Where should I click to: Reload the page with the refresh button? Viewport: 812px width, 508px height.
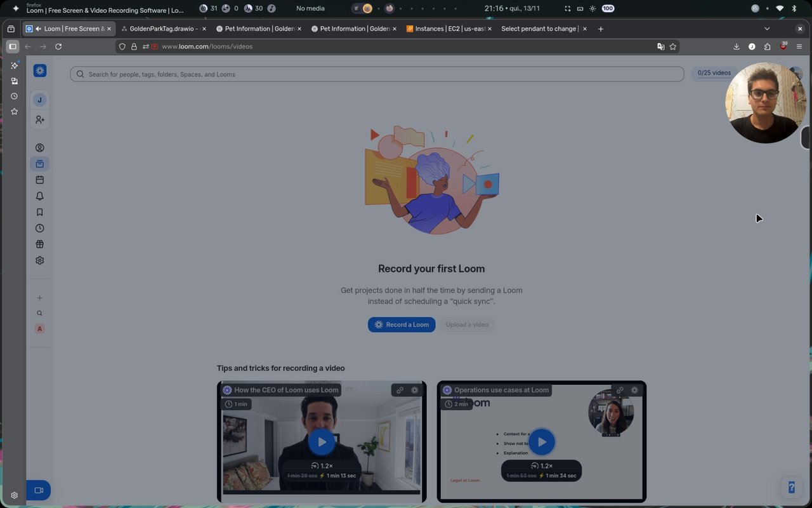pyautogui.click(x=58, y=46)
